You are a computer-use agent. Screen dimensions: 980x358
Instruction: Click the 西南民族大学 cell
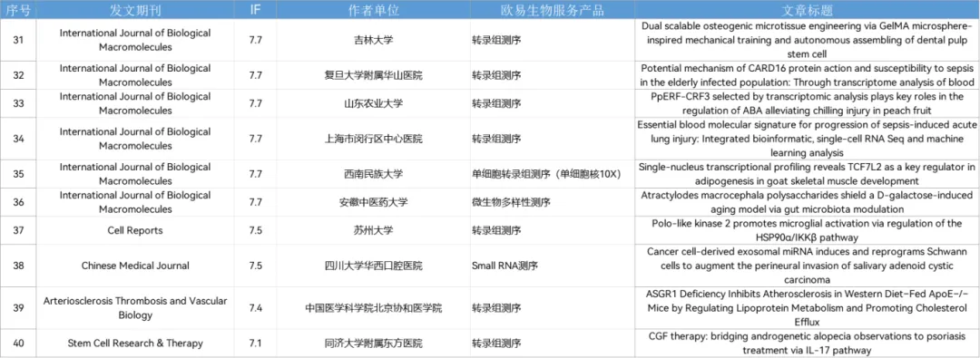(373, 174)
